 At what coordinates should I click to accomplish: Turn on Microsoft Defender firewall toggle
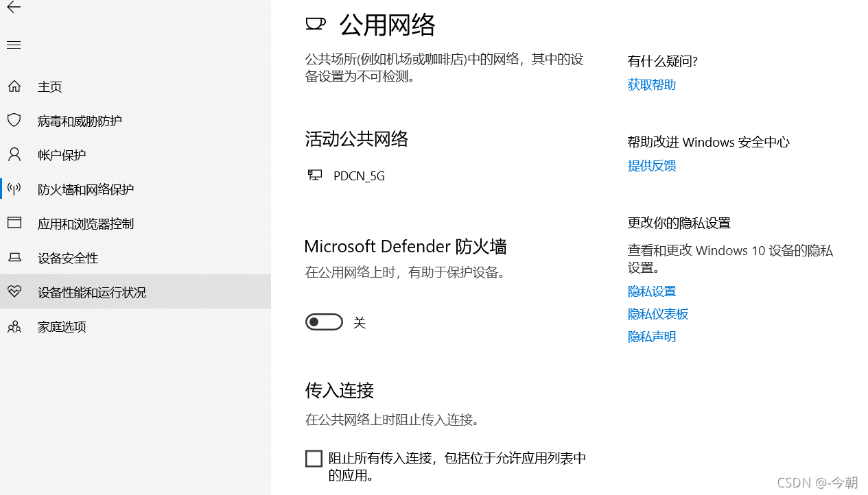pyautogui.click(x=324, y=322)
